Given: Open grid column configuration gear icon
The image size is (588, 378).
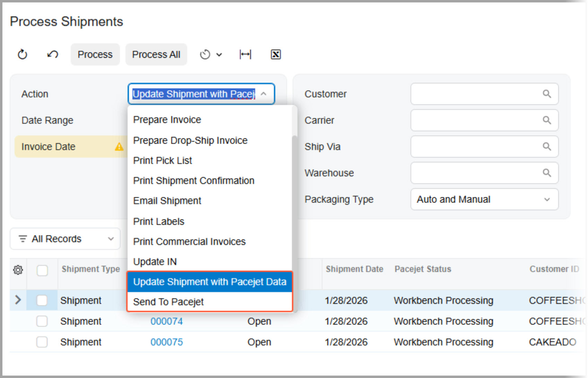Looking at the screenshot, I should [x=18, y=270].
